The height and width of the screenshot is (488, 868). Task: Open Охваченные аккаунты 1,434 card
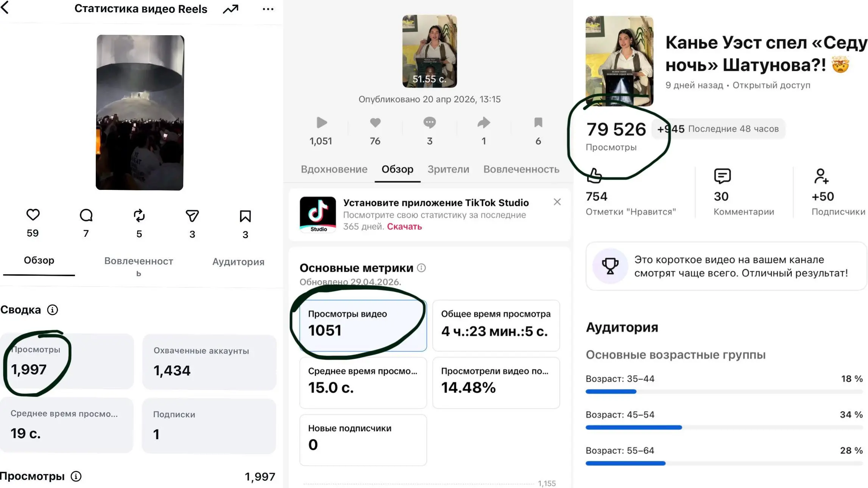coord(209,362)
